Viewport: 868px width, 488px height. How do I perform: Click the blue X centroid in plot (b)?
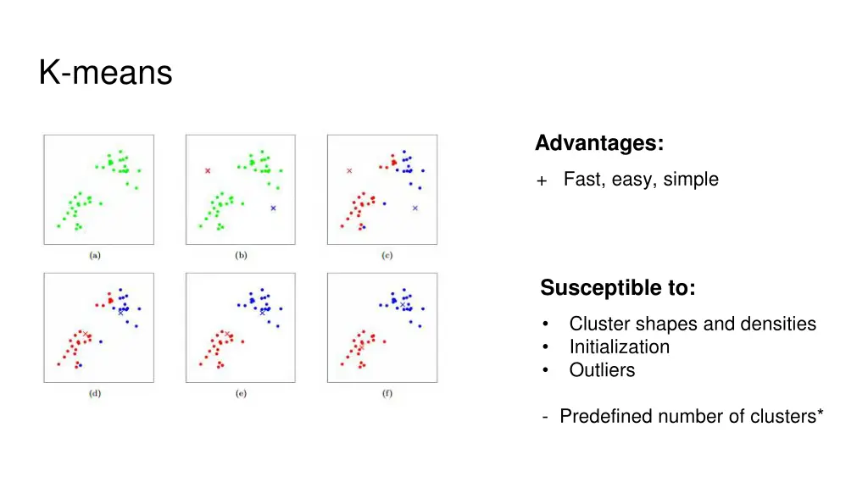274,208
